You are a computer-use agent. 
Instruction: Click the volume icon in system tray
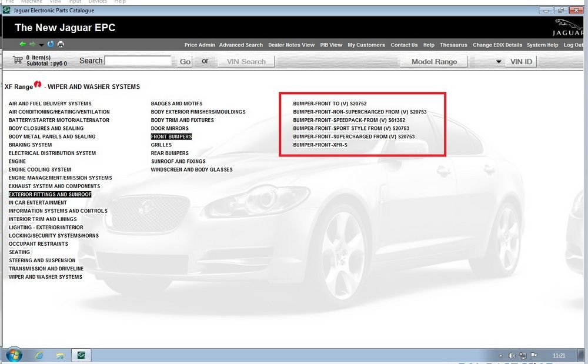[x=512, y=356]
